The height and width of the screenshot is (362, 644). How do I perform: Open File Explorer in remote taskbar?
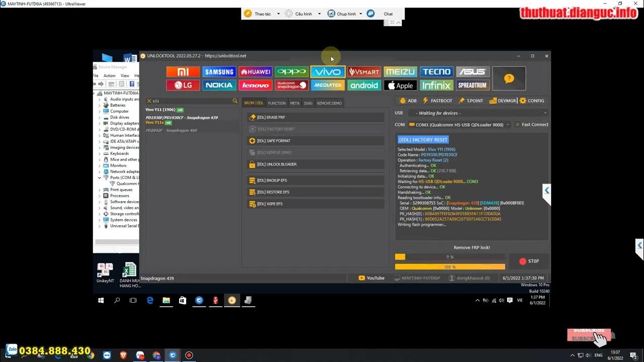(166, 300)
